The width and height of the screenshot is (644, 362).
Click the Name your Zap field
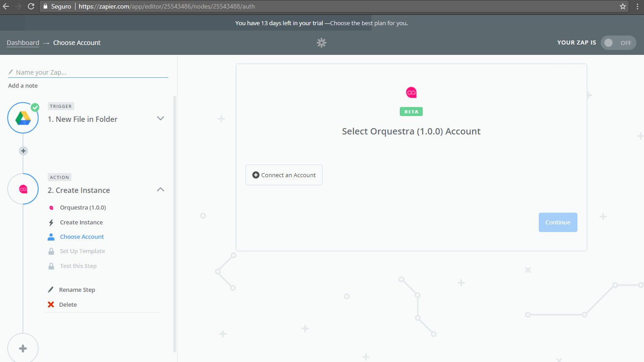pos(88,72)
